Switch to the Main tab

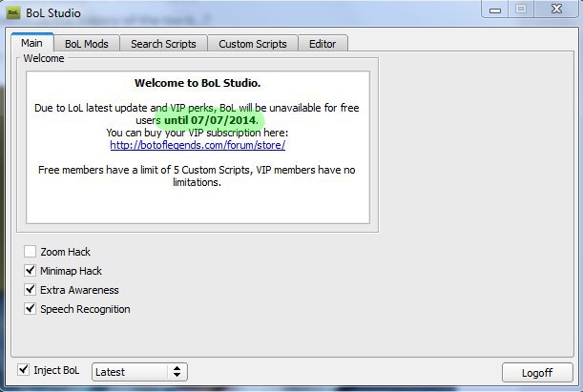32,43
